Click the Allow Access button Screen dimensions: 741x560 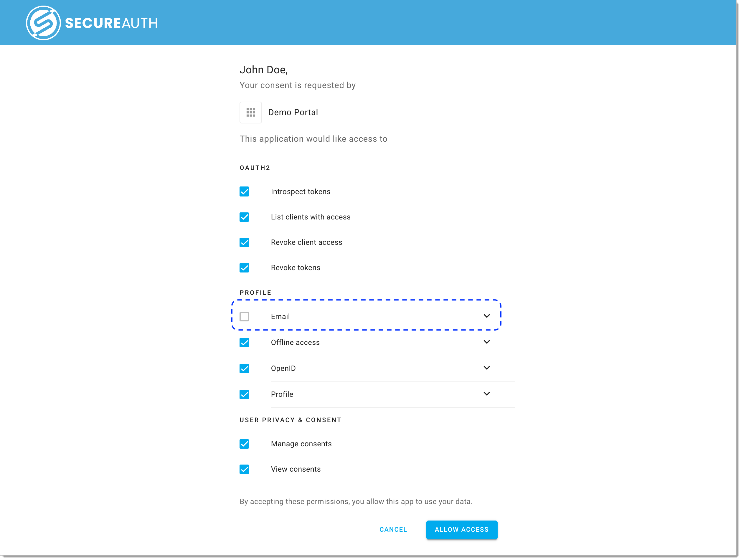coord(462,530)
